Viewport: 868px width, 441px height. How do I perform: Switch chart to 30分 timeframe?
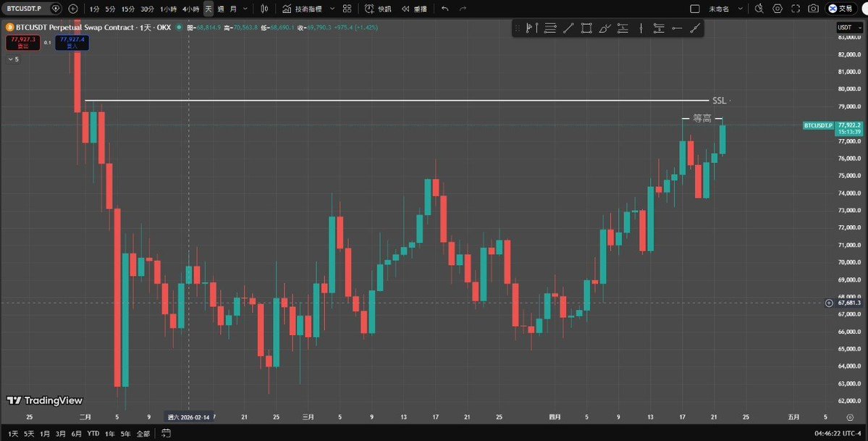click(x=147, y=9)
